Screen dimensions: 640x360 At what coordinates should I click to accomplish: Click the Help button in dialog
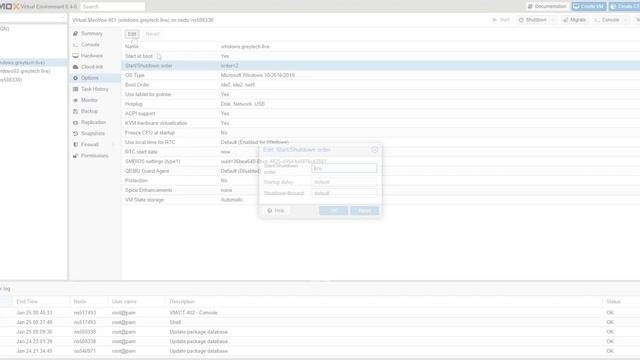click(x=276, y=211)
